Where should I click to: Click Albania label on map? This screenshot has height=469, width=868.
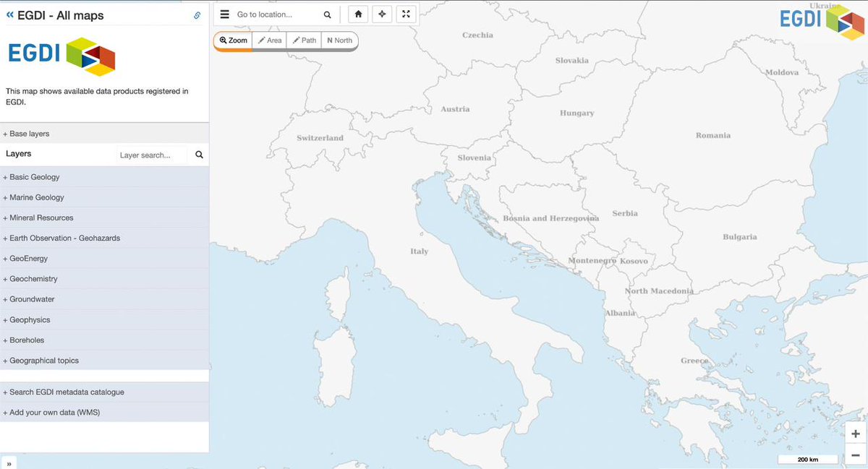[x=621, y=312]
